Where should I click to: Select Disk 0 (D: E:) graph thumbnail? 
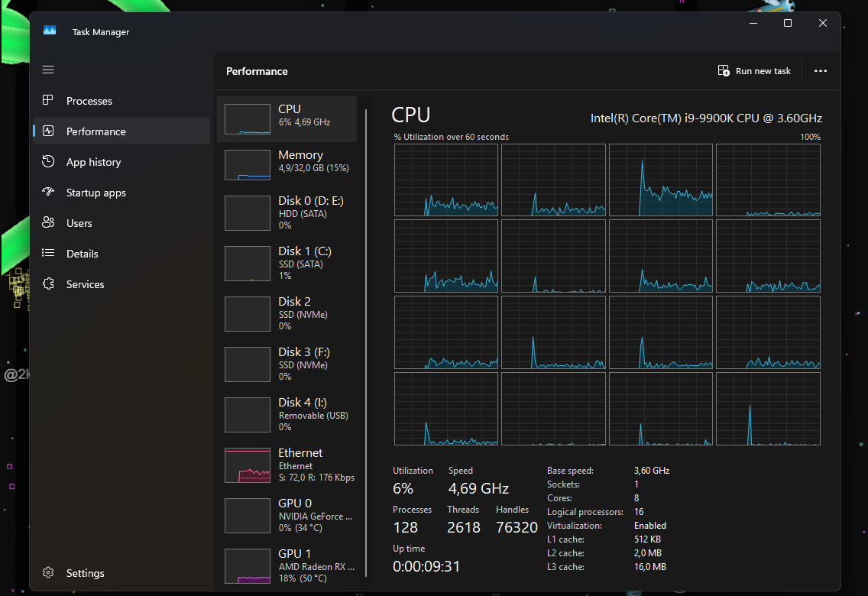tap(248, 213)
